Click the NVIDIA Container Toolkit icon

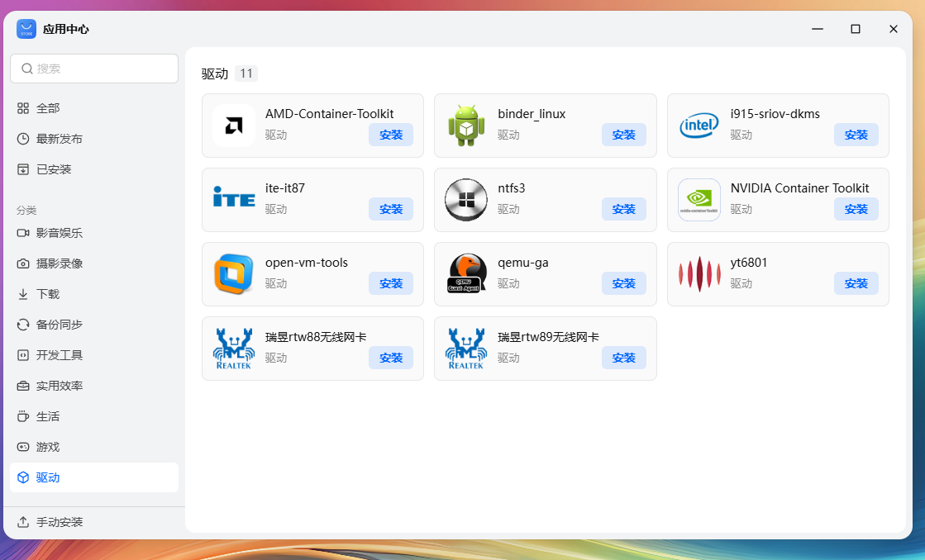click(699, 200)
